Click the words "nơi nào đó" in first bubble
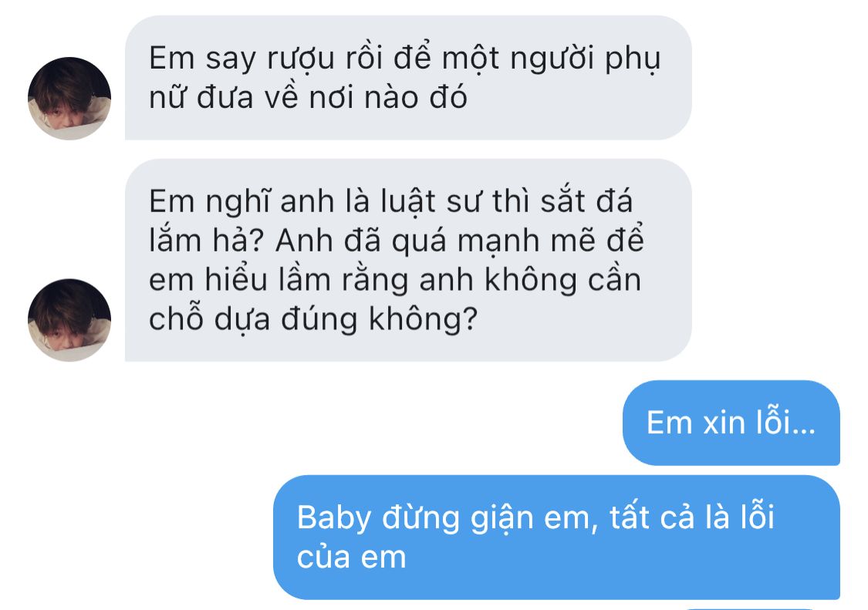Image resolution: width=868 pixels, height=610 pixels. 388,98
